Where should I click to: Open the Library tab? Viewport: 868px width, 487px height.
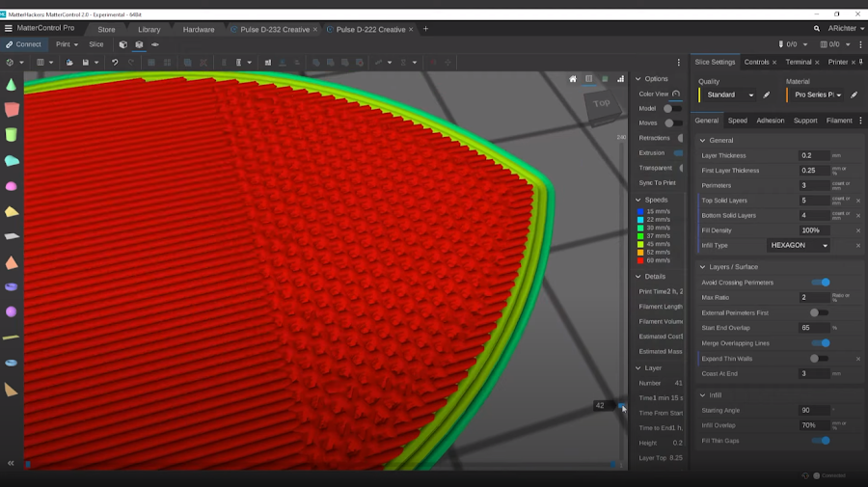pos(149,29)
